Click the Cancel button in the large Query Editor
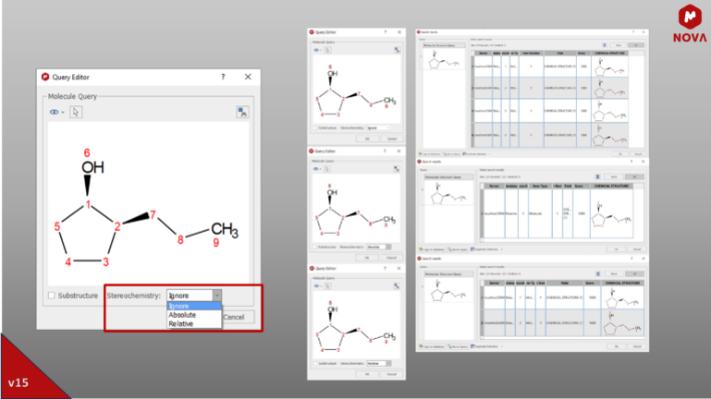 [x=234, y=317]
